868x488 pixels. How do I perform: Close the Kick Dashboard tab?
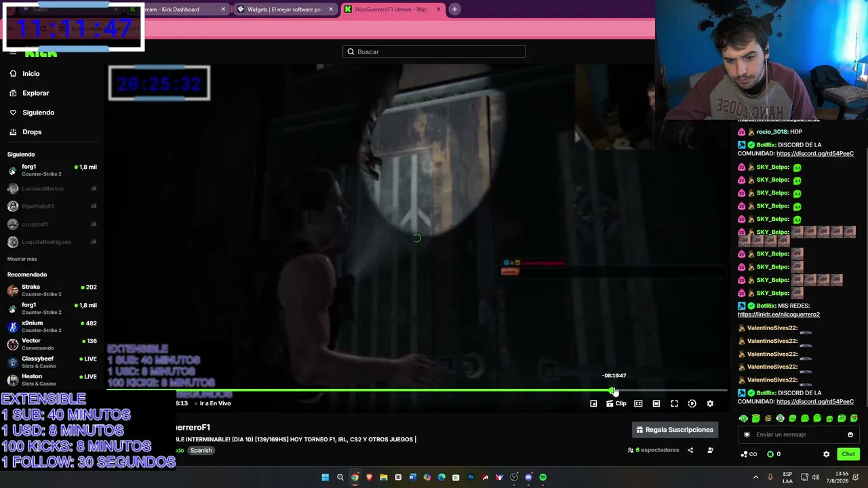click(223, 9)
